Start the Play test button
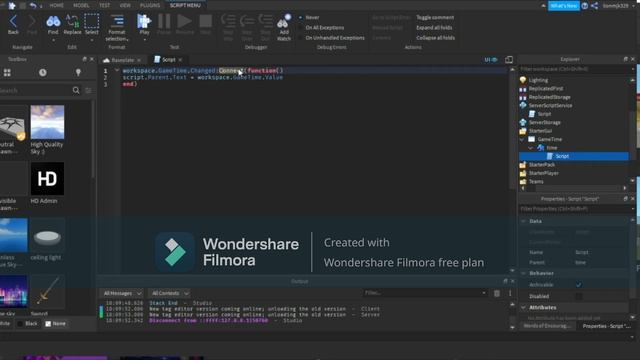Viewport: 640px width, 360px height. pyautogui.click(x=144, y=21)
